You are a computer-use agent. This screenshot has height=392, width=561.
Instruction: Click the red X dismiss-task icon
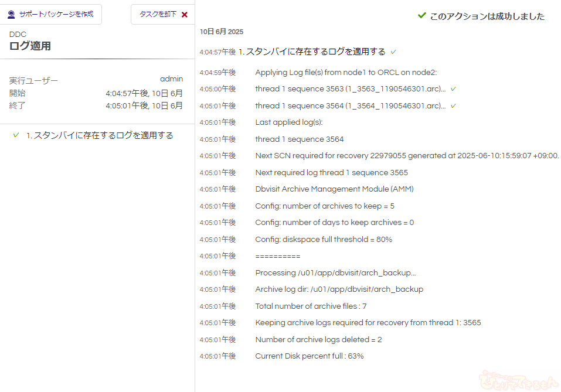click(185, 15)
